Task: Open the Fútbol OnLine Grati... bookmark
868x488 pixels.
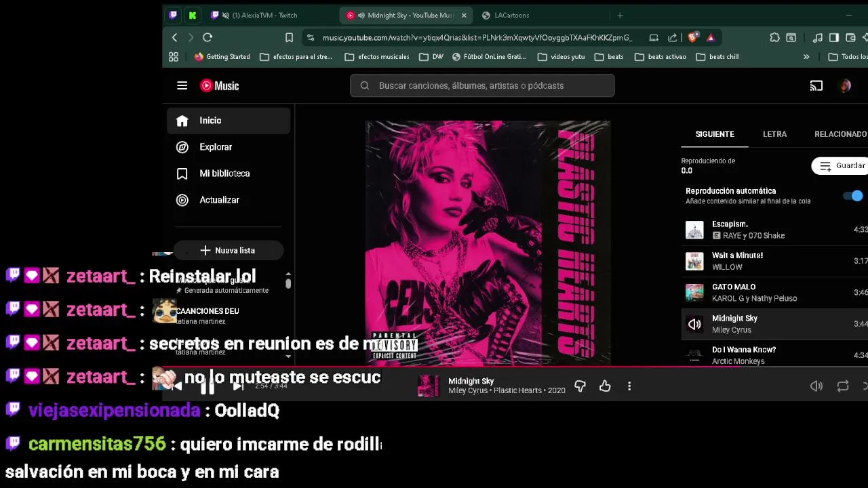Action: (489, 57)
